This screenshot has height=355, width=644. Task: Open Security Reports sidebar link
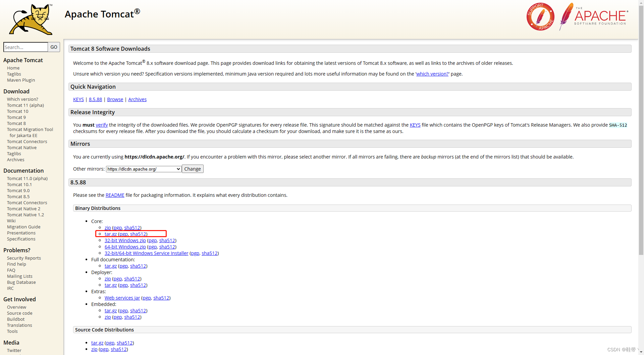click(24, 258)
